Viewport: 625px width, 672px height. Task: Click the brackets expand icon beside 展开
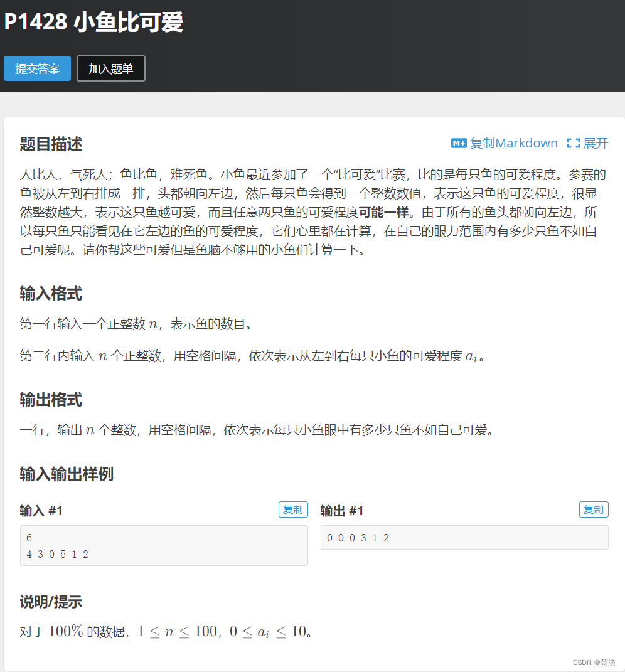click(x=574, y=143)
